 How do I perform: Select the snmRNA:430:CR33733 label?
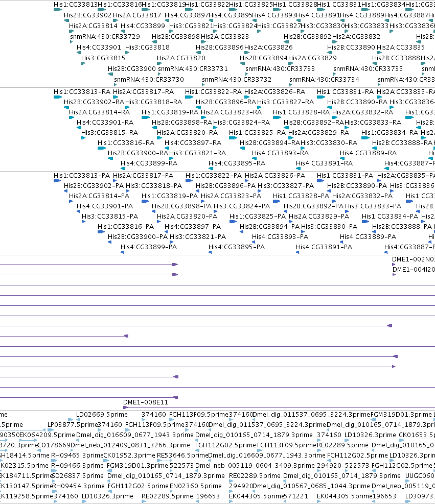coord(280,69)
